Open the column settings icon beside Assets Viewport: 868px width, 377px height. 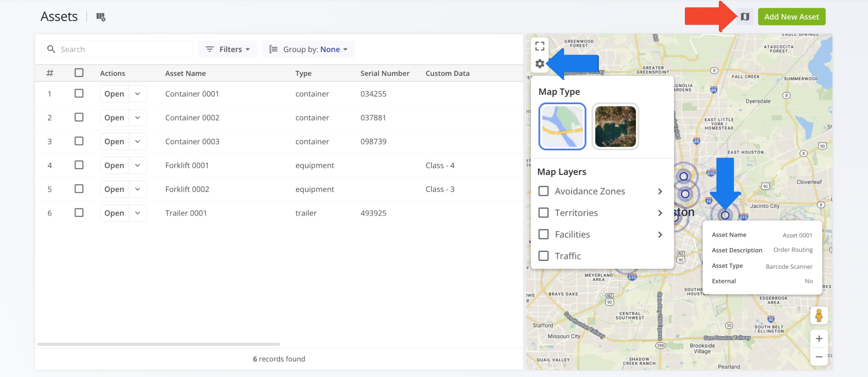100,17
